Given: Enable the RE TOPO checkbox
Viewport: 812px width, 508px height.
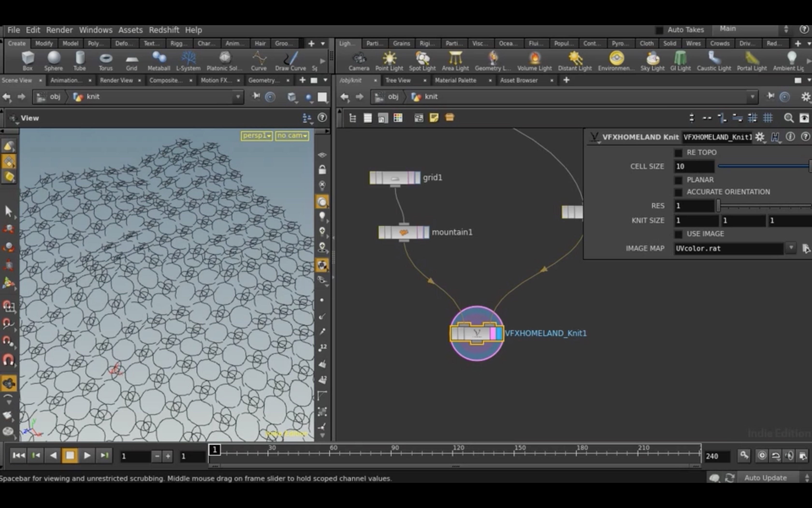Looking at the screenshot, I should [678, 153].
